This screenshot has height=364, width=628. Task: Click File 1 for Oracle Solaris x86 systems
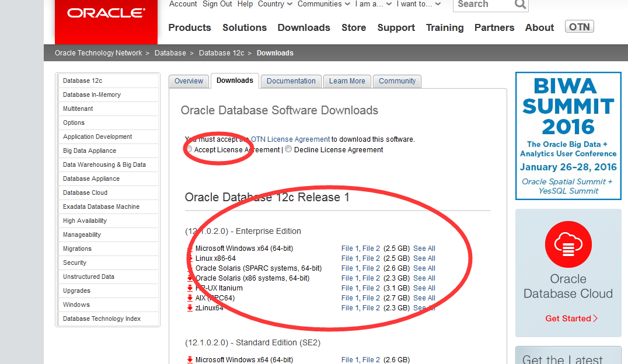[x=350, y=278]
